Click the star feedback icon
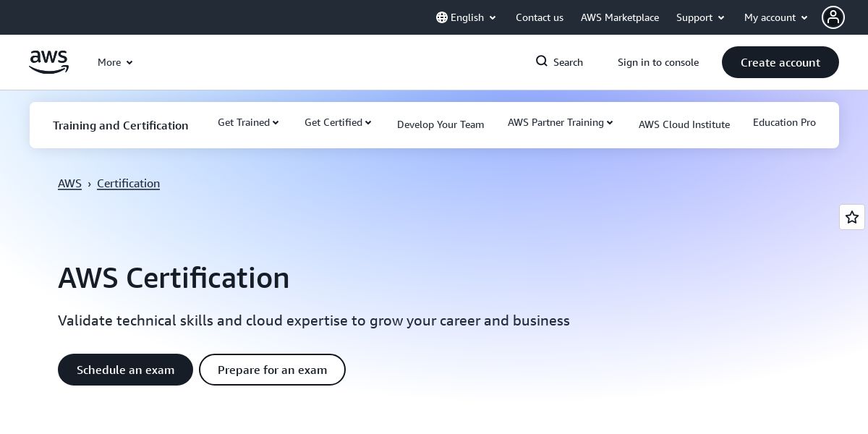 [x=852, y=217]
